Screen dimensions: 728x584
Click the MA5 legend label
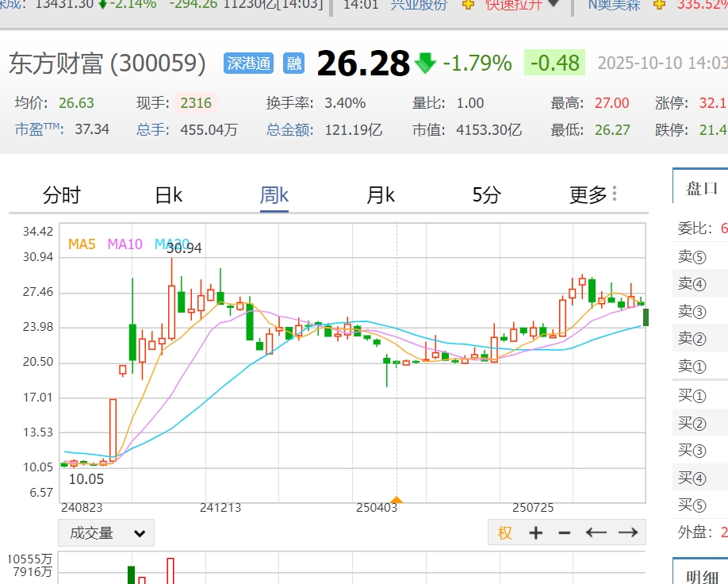click(x=82, y=244)
